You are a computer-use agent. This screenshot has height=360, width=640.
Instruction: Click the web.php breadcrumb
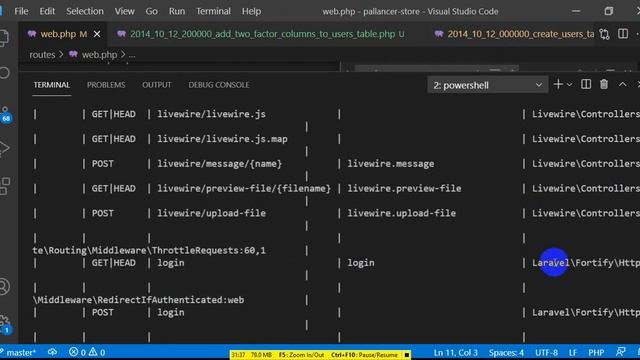pyautogui.click(x=99, y=55)
